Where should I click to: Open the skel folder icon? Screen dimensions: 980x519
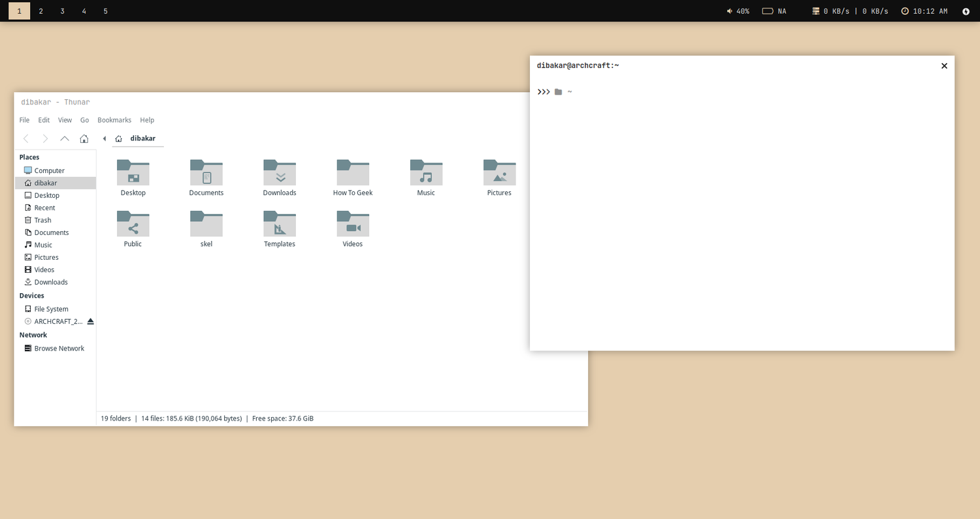[x=206, y=223]
